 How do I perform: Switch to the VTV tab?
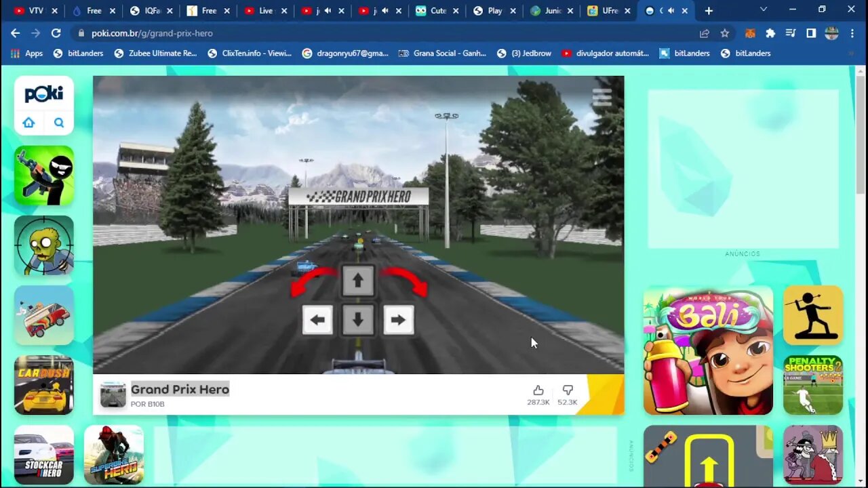(x=34, y=11)
